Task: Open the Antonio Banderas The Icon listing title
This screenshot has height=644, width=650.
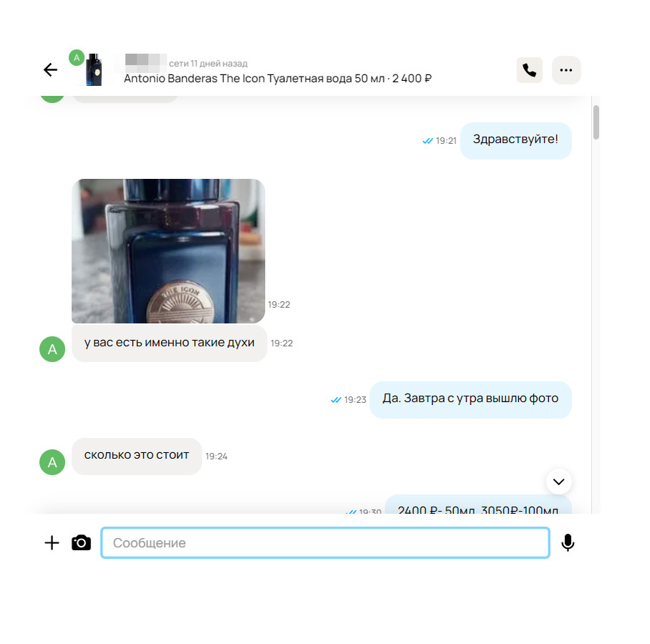Action: 277,78
